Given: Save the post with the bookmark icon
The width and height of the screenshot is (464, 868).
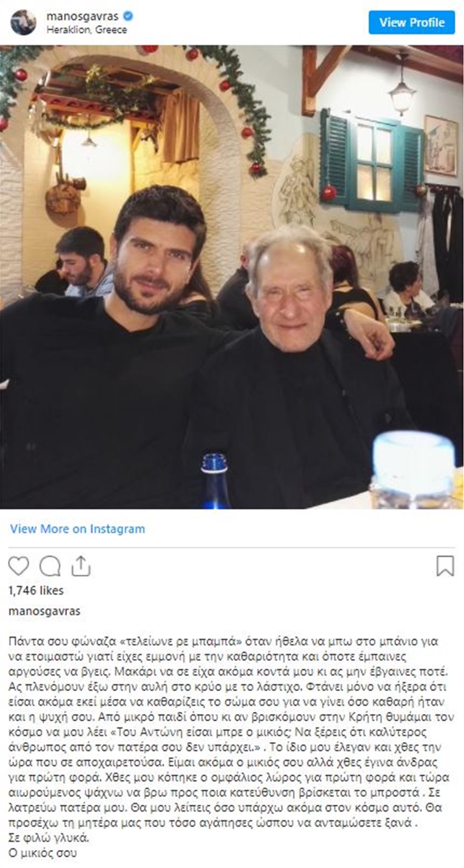Looking at the screenshot, I should (x=445, y=566).
